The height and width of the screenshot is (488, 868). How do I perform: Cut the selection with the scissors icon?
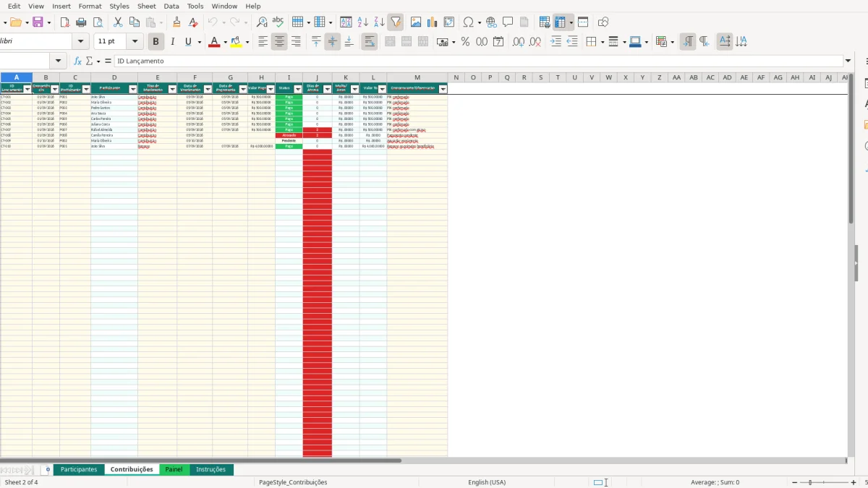point(118,22)
